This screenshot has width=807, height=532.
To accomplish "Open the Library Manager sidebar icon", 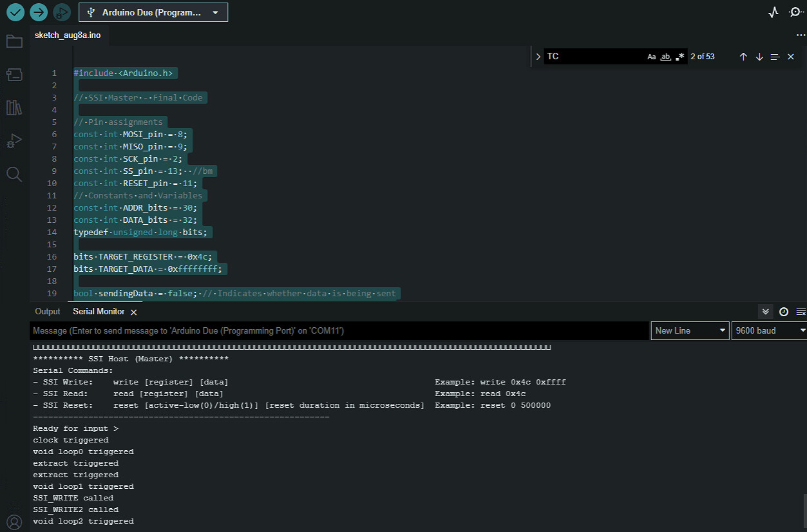I will tap(14, 107).
